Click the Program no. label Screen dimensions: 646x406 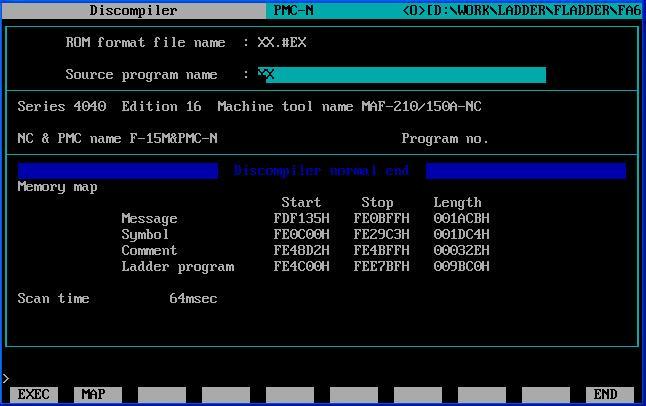click(x=445, y=138)
